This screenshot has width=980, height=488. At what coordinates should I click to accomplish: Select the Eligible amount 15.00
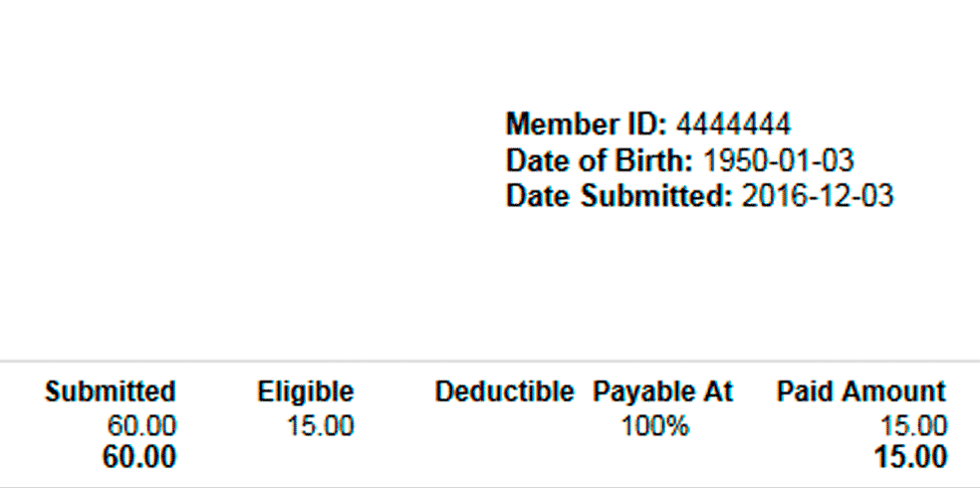point(320,426)
